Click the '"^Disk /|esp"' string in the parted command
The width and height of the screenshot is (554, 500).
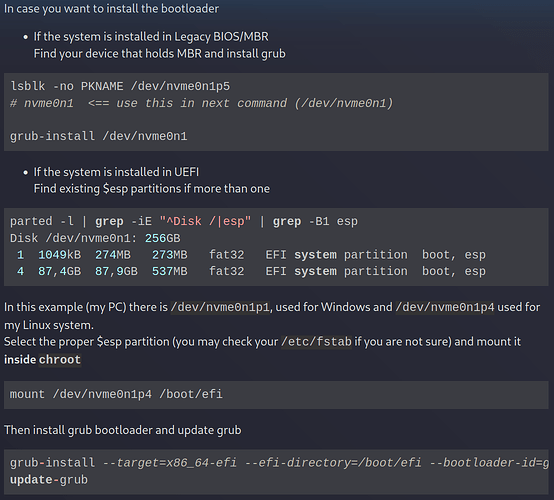pos(205,222)
